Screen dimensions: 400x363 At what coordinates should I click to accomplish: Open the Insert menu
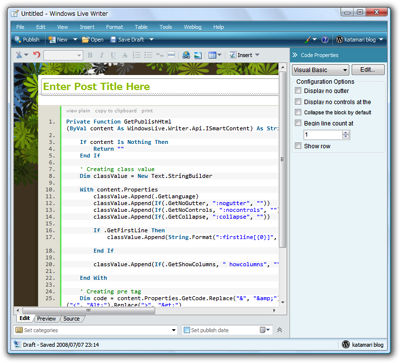click(x=87, y=27)
